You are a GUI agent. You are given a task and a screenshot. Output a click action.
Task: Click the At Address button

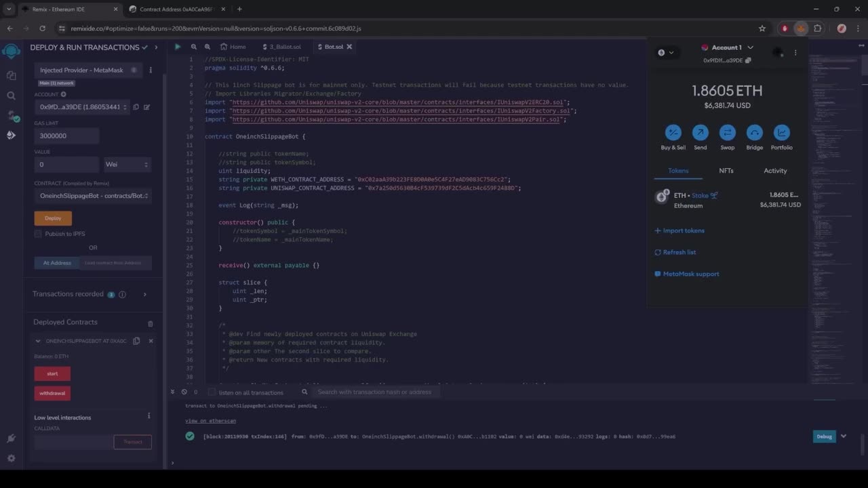click(57, 263)
